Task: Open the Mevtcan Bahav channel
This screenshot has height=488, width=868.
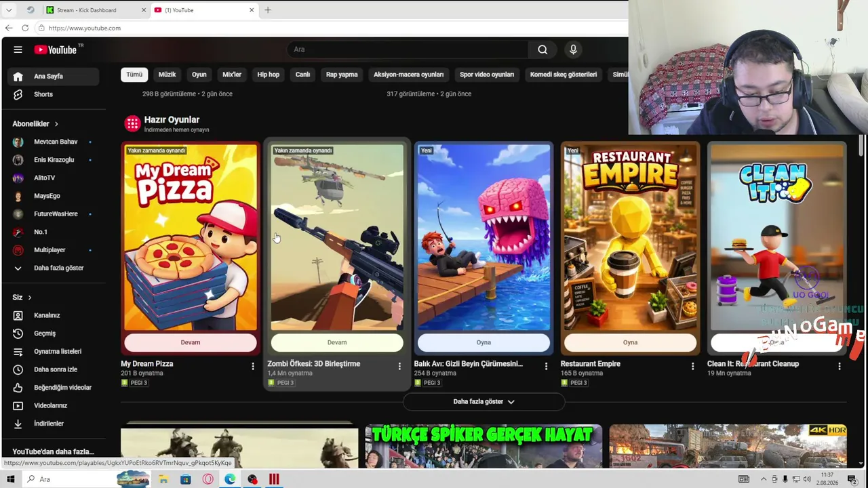Action: coord(53,142)
